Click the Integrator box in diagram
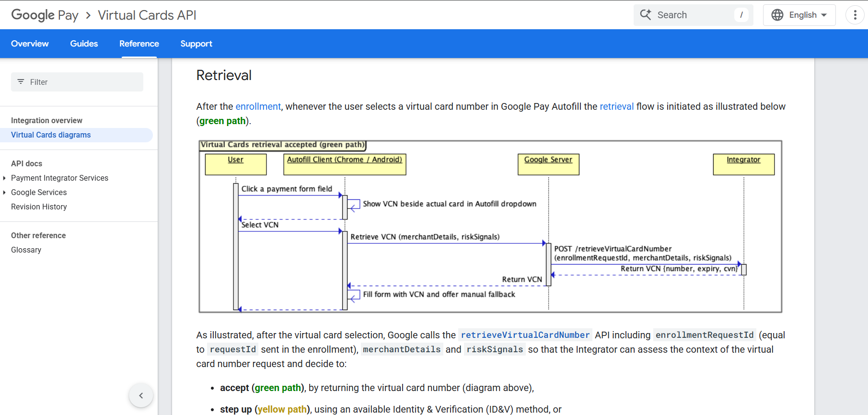The image size is (868, 415). (743, 164)
